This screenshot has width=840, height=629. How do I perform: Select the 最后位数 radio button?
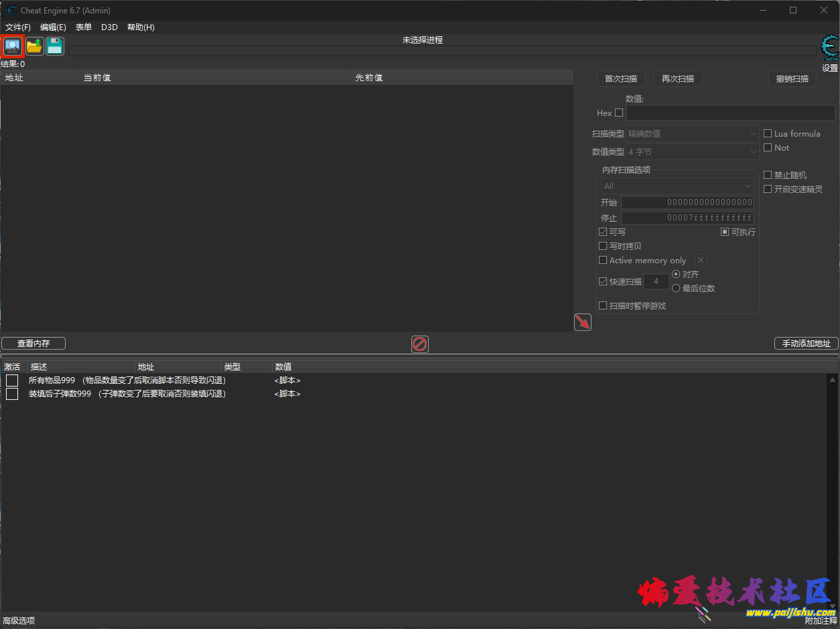[x=676, y=288]
